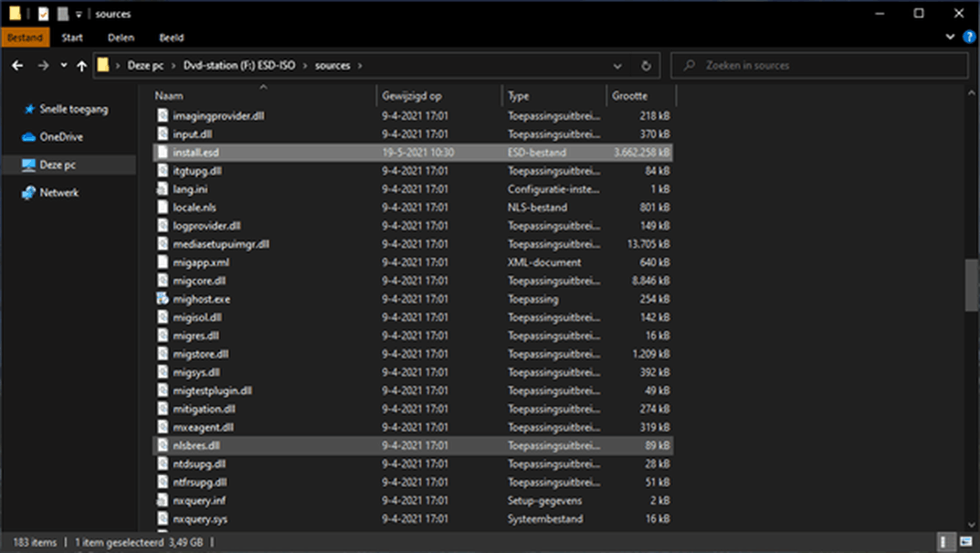Click the migapp.xml file icon
Viewport: 980px width, 553px height.
[x=163, y=262]
